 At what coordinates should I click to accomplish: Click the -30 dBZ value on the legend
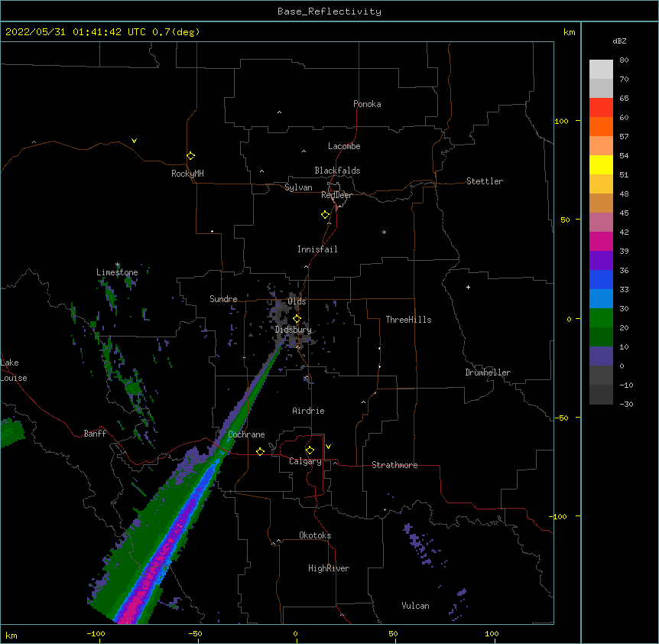point(626,404)
